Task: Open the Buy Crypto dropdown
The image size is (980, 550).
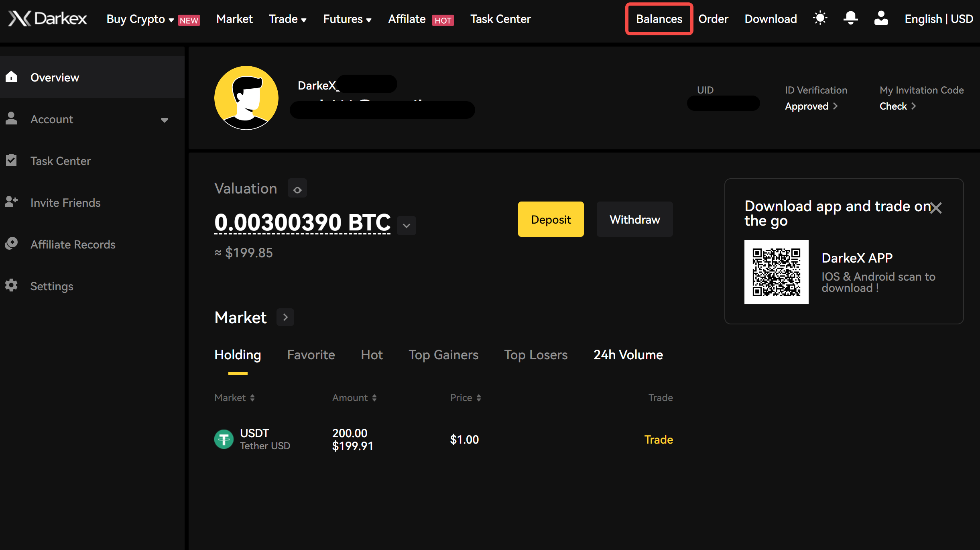Action: tap(140, 19)
